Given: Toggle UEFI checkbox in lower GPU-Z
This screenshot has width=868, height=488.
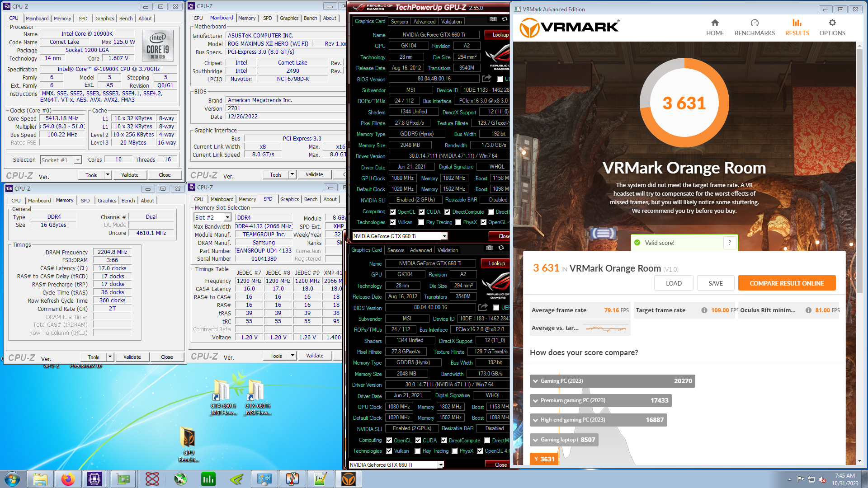Looking at the screenshot, I should [496, 308].
